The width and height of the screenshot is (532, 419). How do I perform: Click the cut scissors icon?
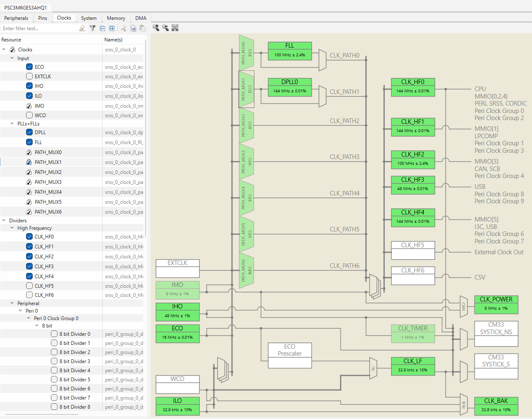(x=123, y=28)
